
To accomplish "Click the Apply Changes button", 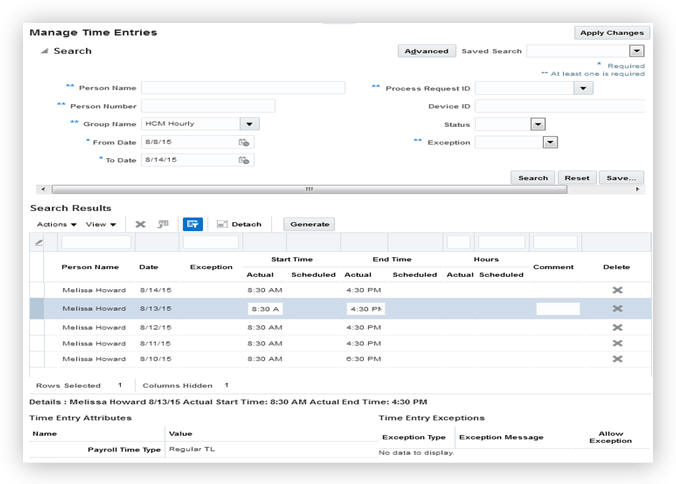I will tap(610, 32).
